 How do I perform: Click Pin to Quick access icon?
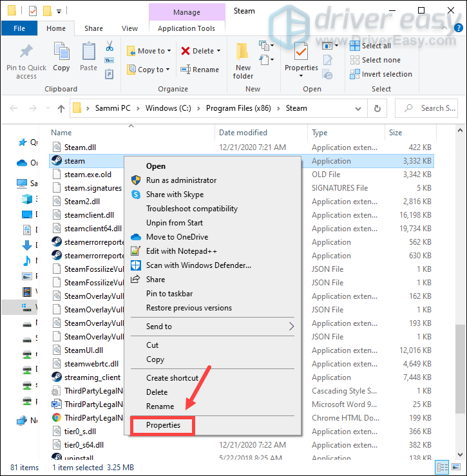[x=26, y=52]
